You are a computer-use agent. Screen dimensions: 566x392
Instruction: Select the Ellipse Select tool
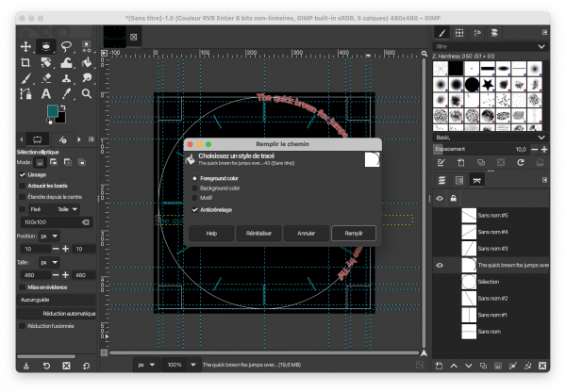46,46
